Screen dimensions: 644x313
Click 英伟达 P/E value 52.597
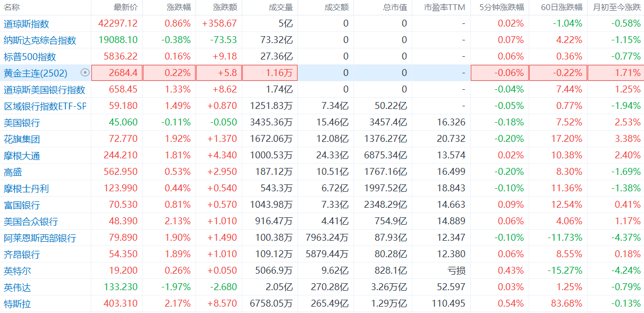point(452,287)
